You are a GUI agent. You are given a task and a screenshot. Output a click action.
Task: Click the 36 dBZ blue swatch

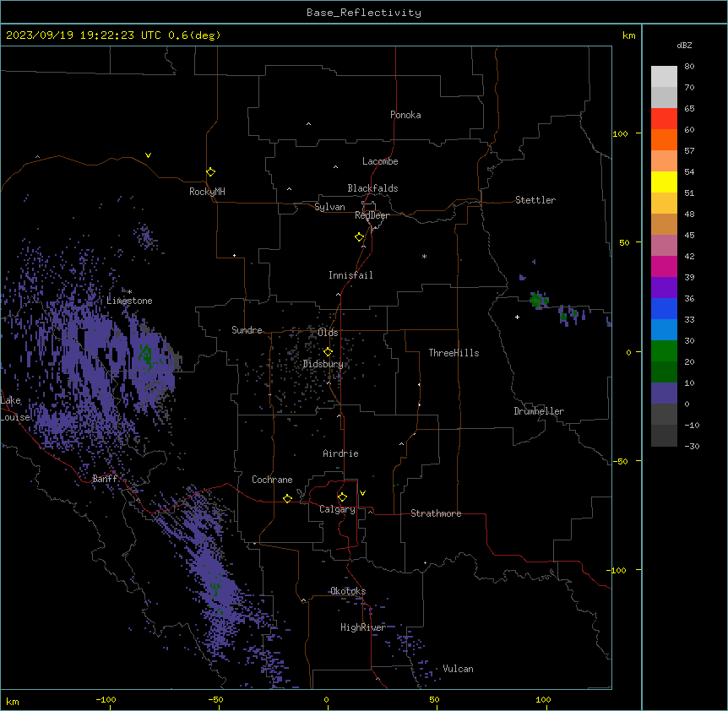[664, 308]
